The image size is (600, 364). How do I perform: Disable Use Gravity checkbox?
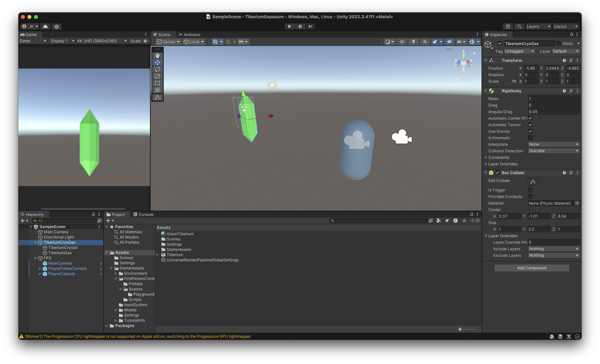tap(530, 131)
